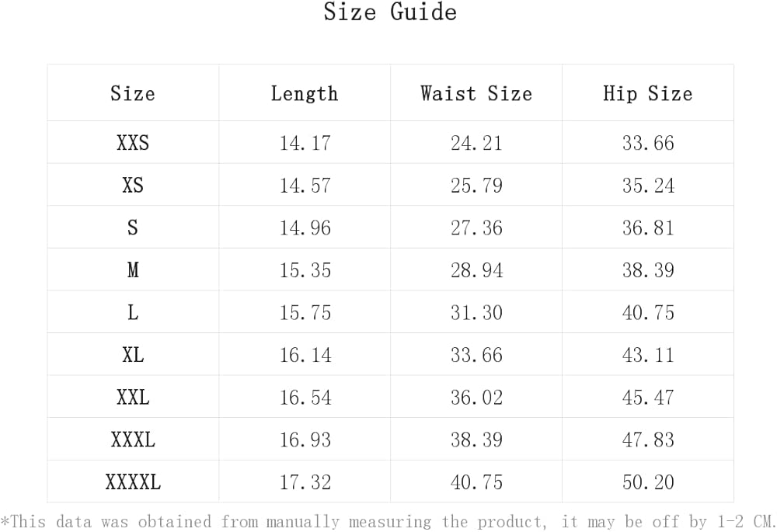This screenshot has height=532, width=777.
Task: Click length value 14.17 for XXS
Action: pos(305,143)
